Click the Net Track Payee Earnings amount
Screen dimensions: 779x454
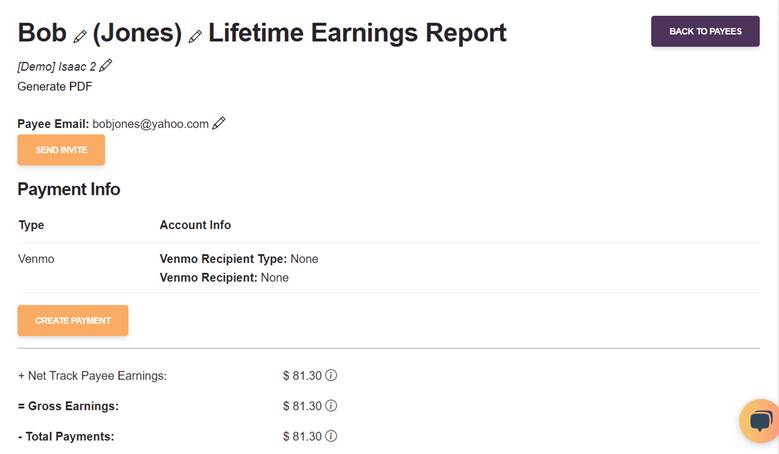point(303,376)
